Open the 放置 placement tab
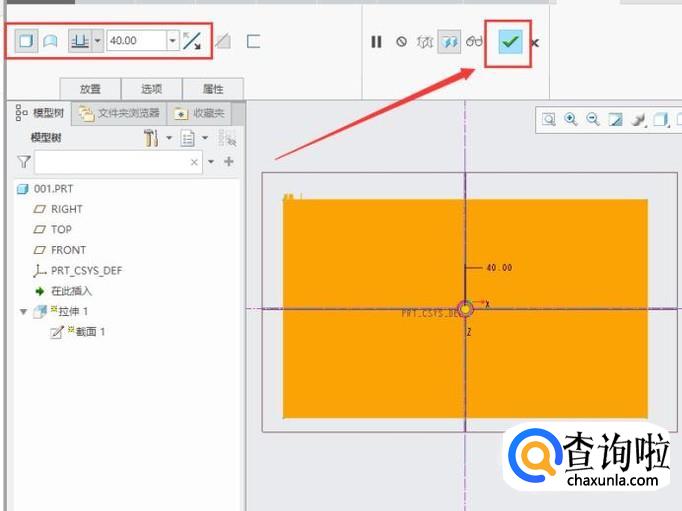 click(x=90, y=89)
